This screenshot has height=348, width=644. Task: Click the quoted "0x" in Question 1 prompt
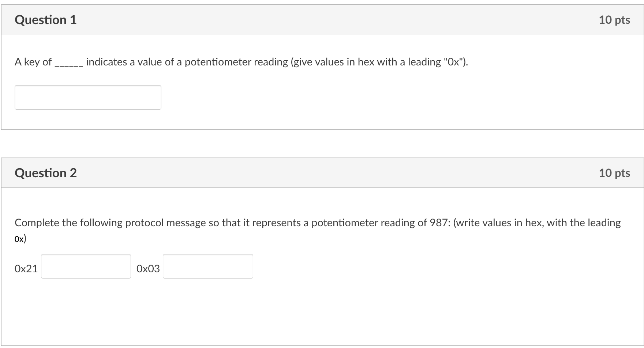454,62
